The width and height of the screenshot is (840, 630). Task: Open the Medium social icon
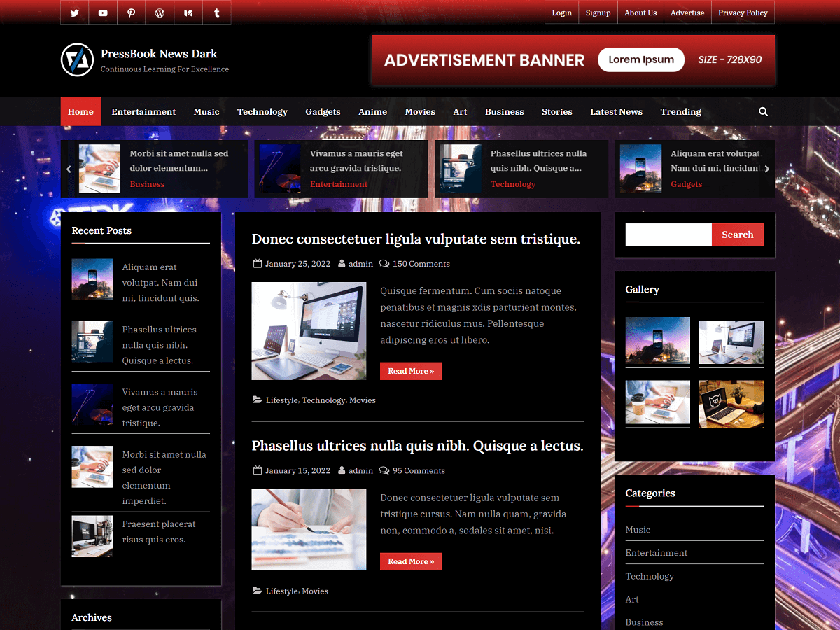188,12
